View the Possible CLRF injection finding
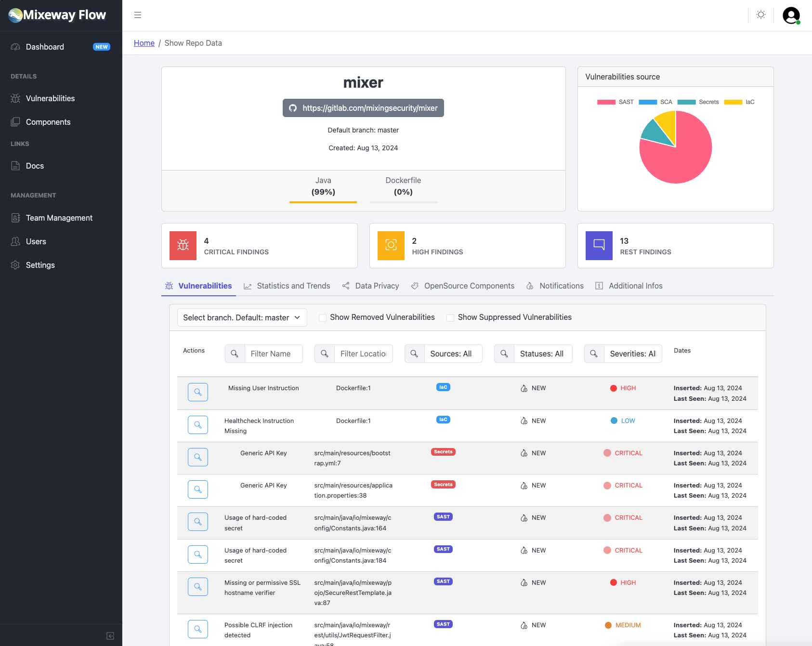This screenshot has height=646, width=812. 198,629
